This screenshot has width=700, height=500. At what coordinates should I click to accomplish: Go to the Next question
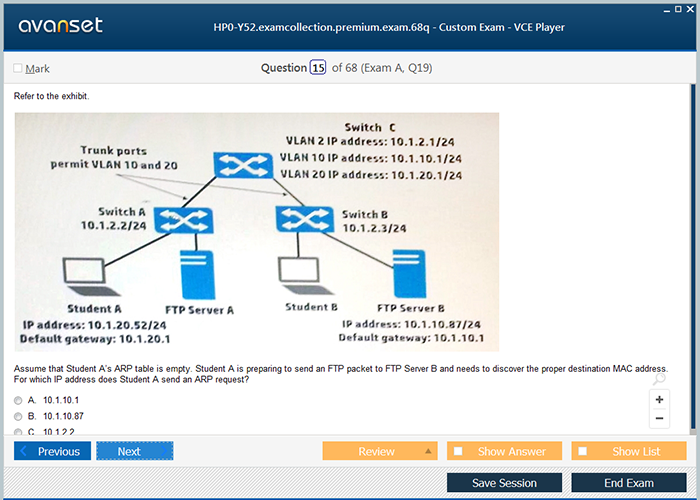click(x=134, y=451)
